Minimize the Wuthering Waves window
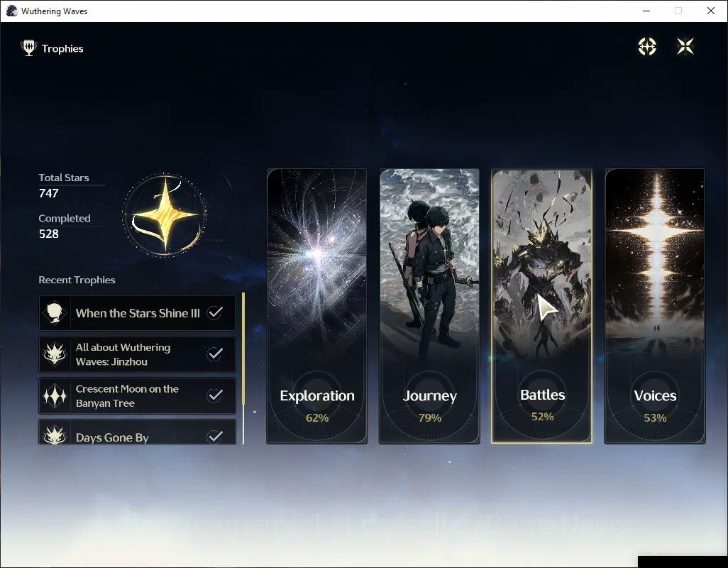Viewport: 728px width, 568px height. coord(646,11)
